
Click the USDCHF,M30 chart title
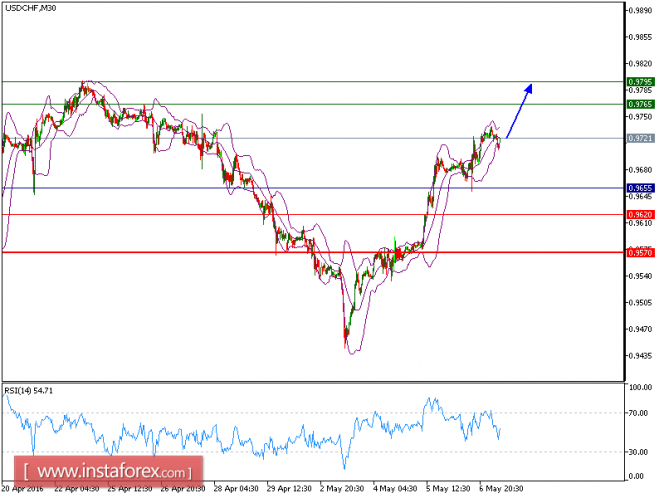[30, 8]
